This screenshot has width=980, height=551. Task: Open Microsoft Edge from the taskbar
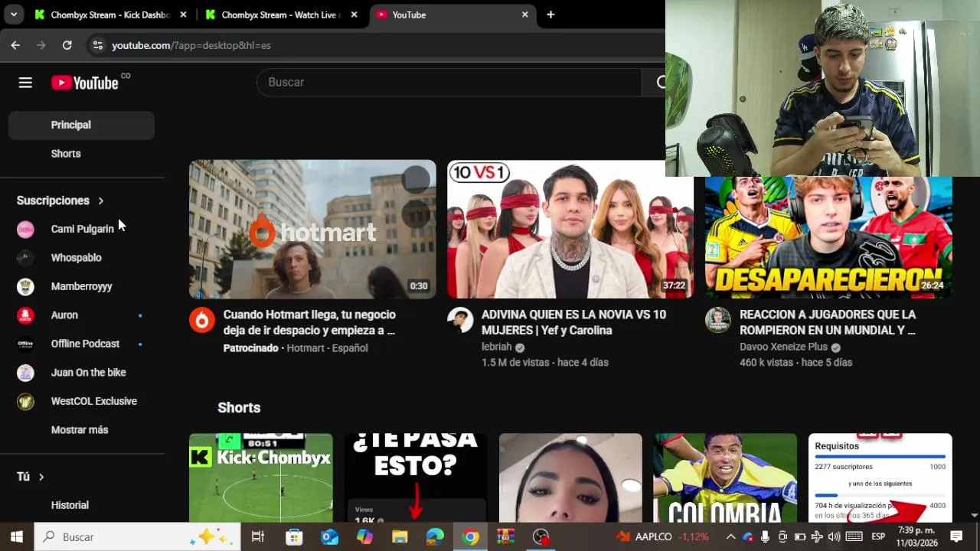[x=435, y=536]
